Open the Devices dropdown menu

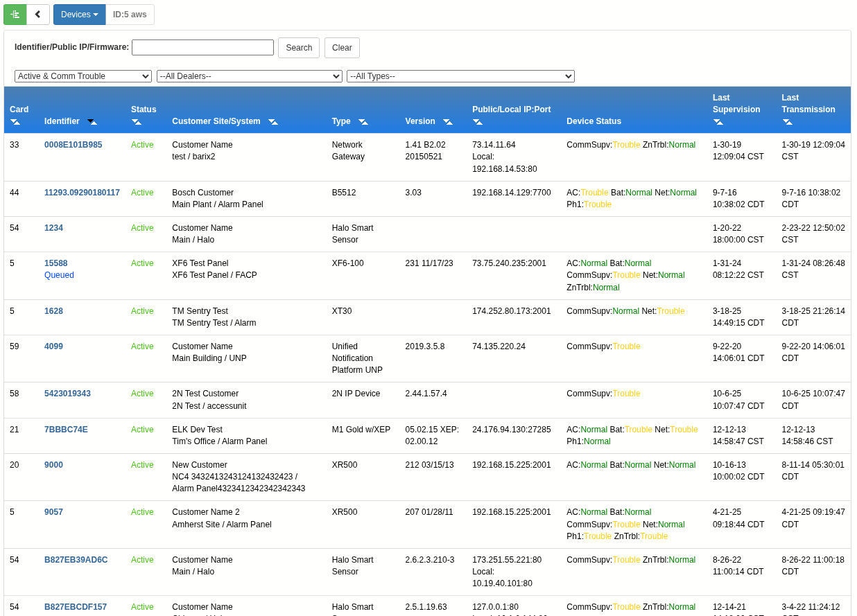[79, 15]
